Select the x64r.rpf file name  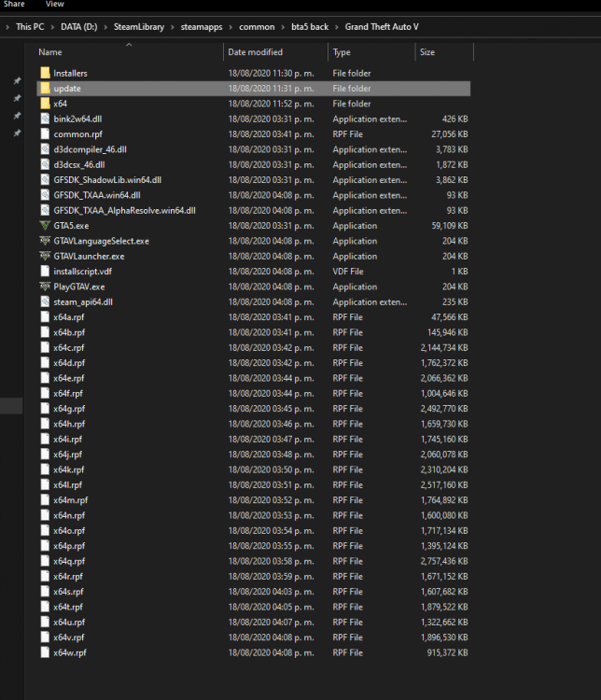click(x=68, y=577)
